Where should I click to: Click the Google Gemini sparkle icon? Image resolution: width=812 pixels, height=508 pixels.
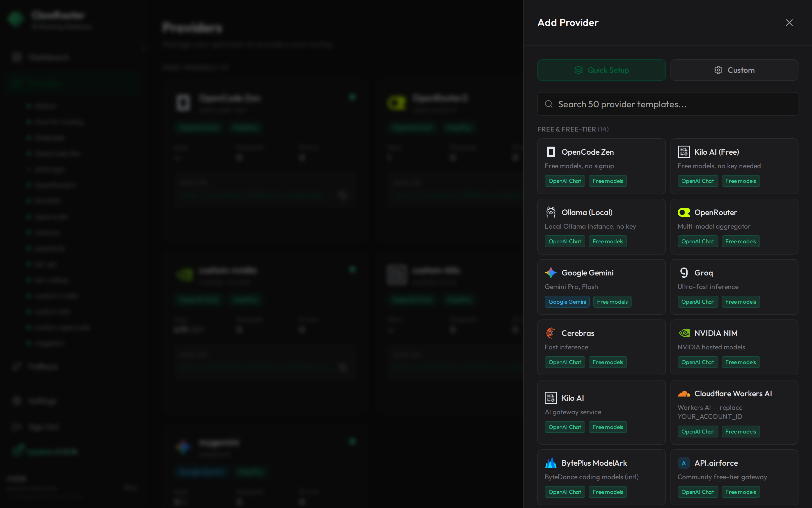[551, 272]
